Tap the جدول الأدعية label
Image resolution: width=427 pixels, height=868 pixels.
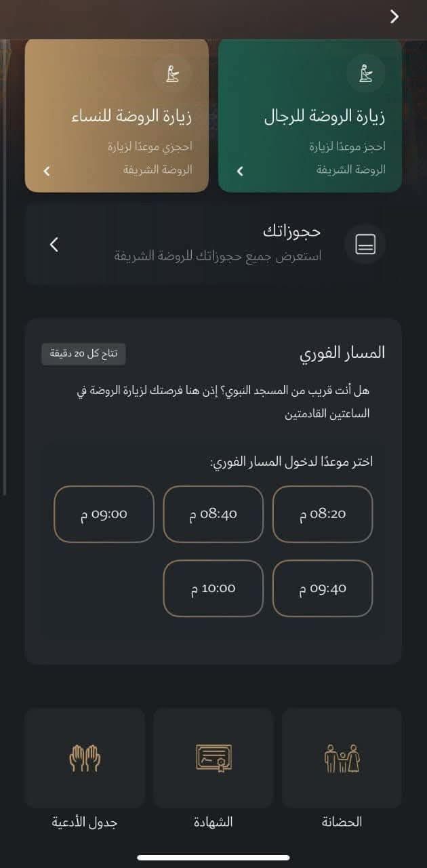pos(85,822)
